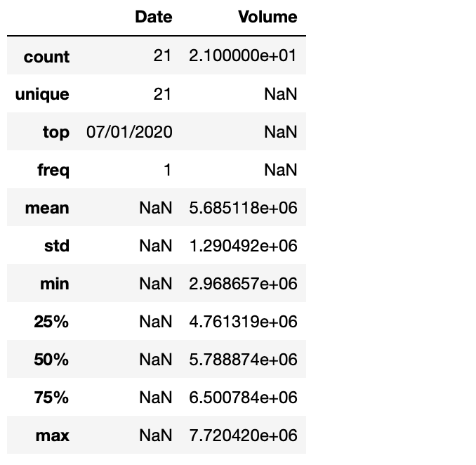Click the 25% row label
The image size is (476, 465).
[x=51, y=322]
